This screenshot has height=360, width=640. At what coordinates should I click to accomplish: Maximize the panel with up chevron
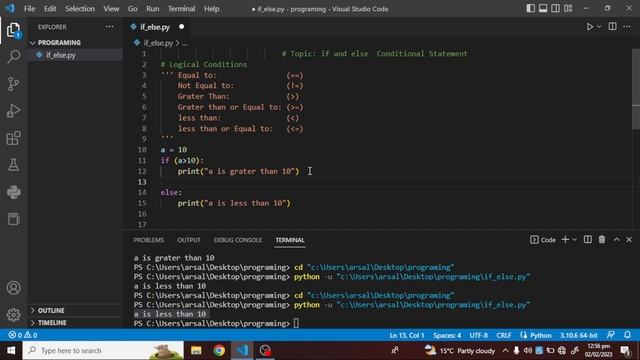[616, 240]
